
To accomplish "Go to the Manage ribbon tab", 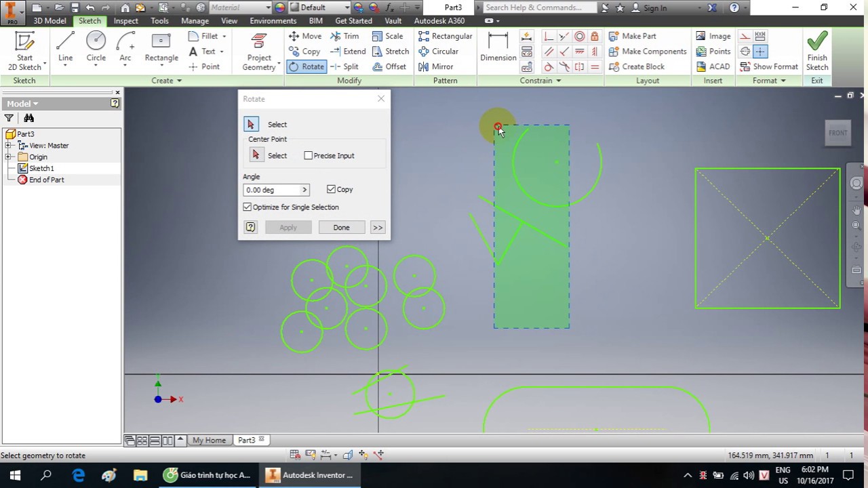I will click(x=195, y=21).
